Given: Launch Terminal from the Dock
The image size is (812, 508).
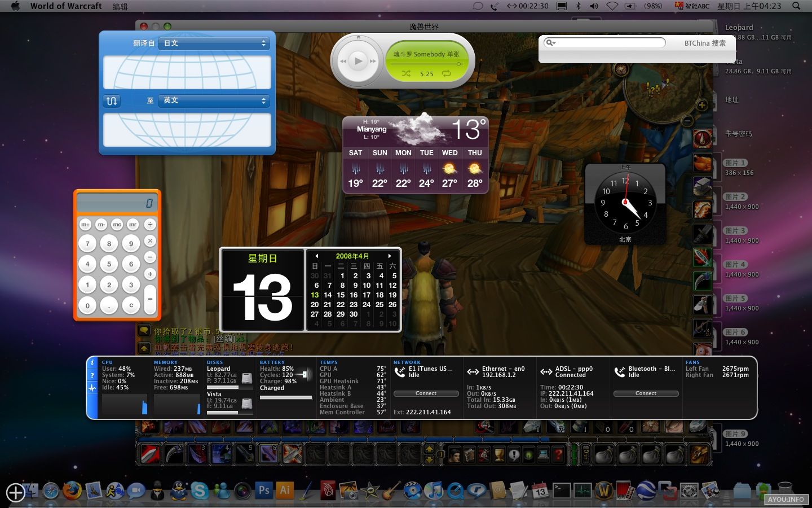Looking at the screenshot, I should click(561, 491).
